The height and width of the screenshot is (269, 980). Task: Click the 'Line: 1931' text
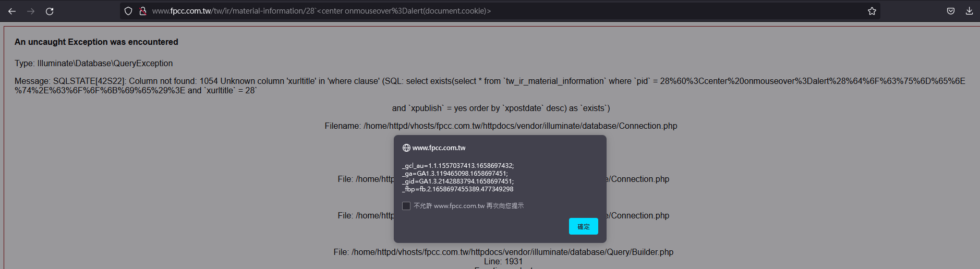[x=503, y=261]
